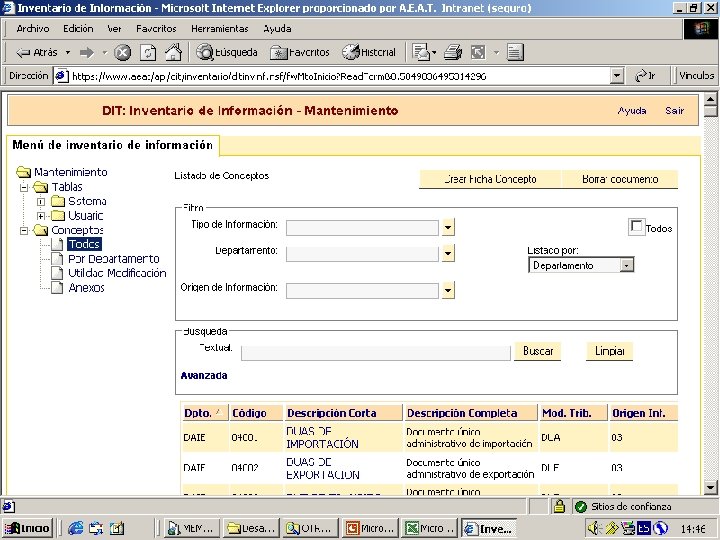Click the Ayuda link in page header
The width and height of the screenshot is (720, 540).
(632, 111)
